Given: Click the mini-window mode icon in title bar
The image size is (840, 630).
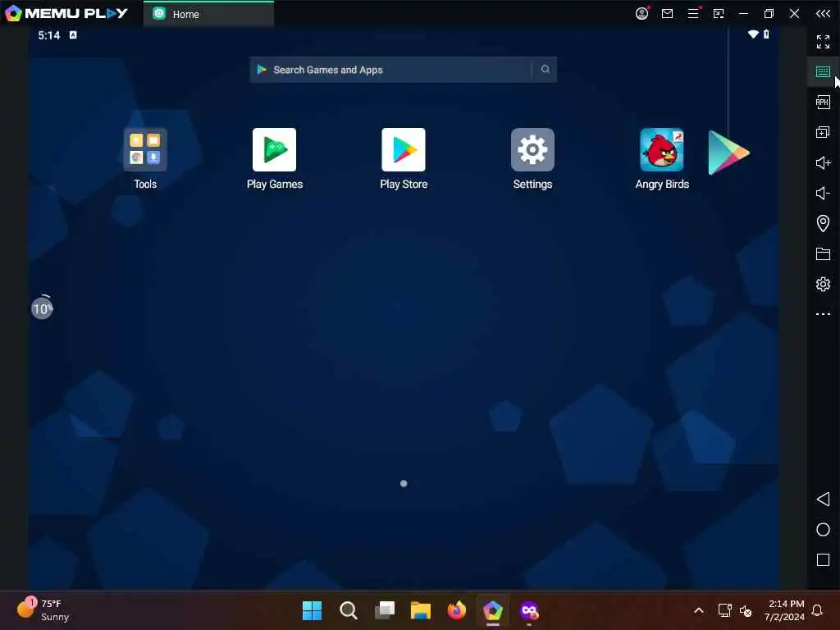Looking at the screenshot, I should (x=719, y=13).
